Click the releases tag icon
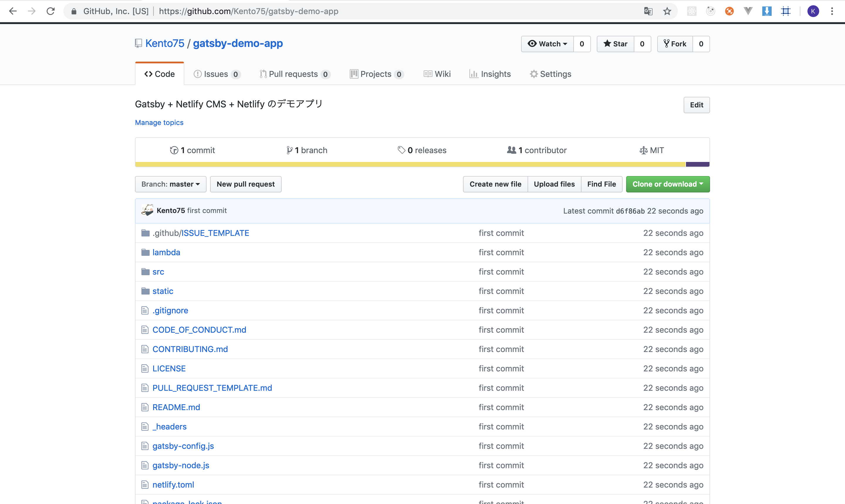Screen dimensions: 845x504 coord(401,150)
